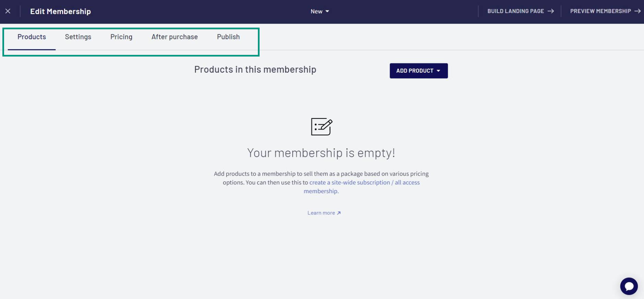644x299 pixels.
Task: Click Preview Membership button
Action: tap(605, 11)
